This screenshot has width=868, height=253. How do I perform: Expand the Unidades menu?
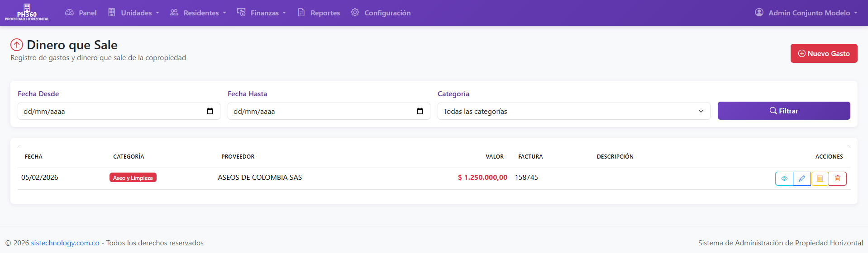tap(134, 13)
